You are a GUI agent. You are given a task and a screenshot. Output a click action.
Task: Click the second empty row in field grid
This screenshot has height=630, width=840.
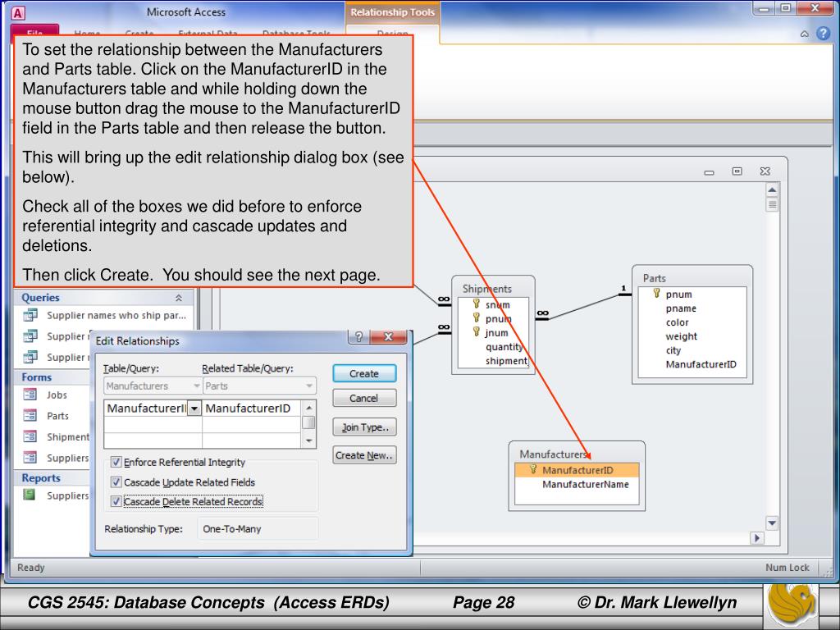pyautogui.click(x=202, y=441)
